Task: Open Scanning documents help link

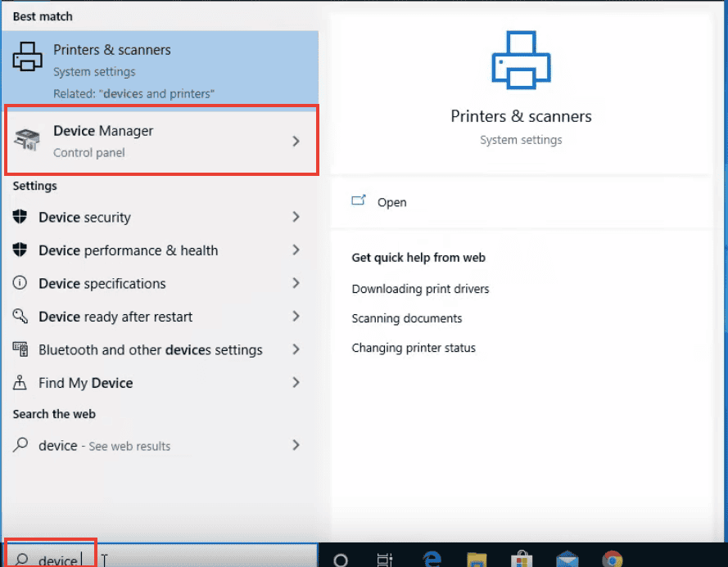Action: (x=407, y=318)
